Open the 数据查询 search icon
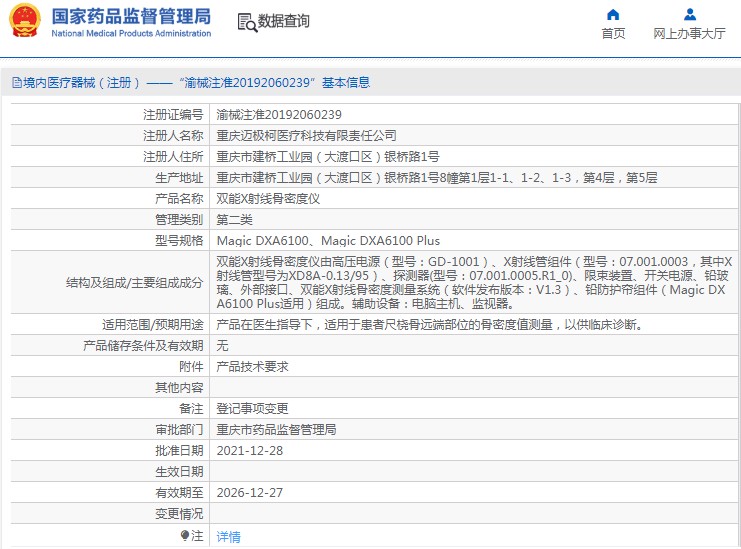 (247, 22)
